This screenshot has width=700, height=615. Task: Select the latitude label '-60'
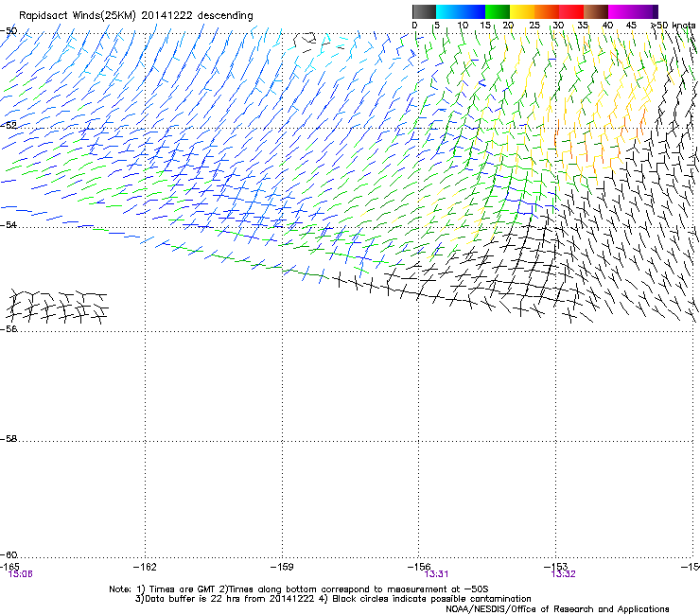(9, 555)
